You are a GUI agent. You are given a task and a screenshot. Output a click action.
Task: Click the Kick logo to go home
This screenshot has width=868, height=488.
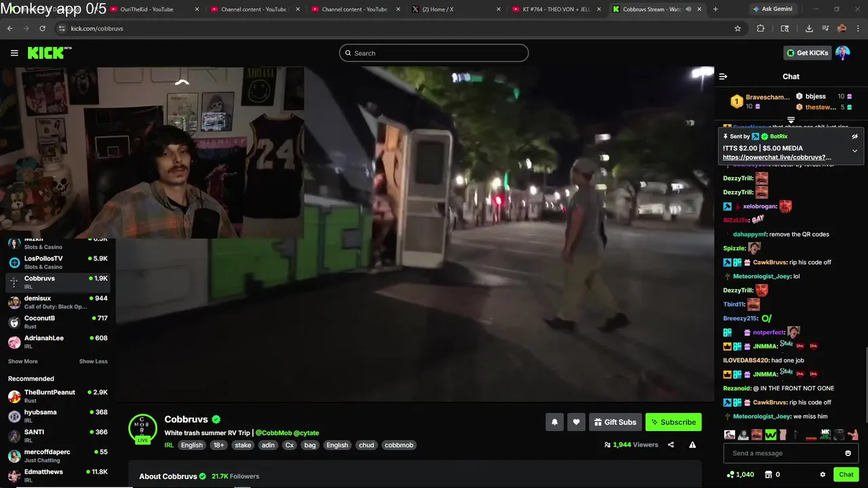[49, 53]
